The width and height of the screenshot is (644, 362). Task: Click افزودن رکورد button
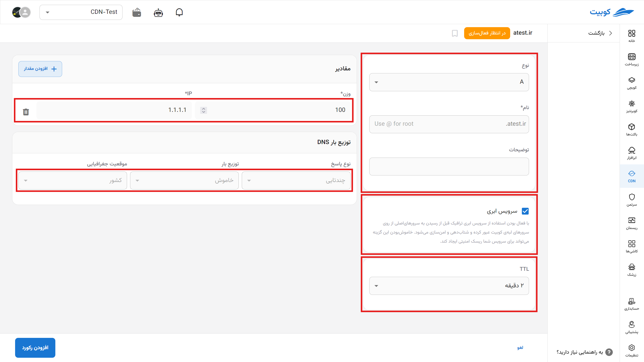click(x=35, y=348)
